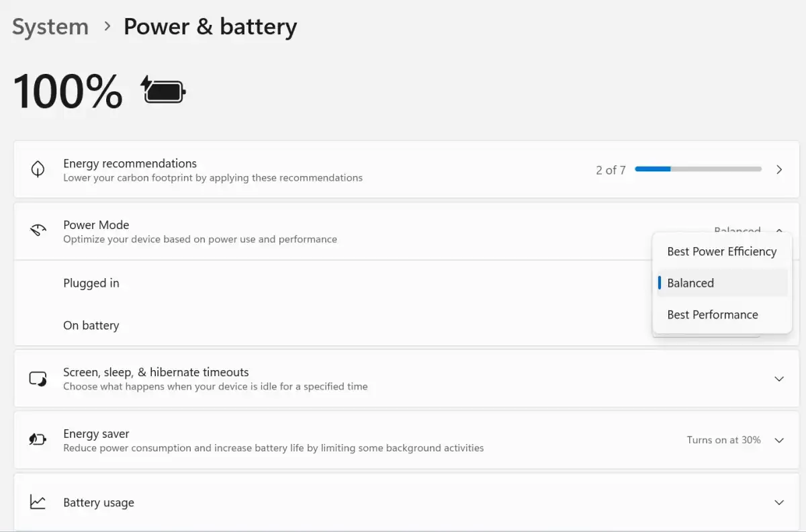Click the Turns on at 30% text
Screen dimensions: 806x532
[x=723, y=440]
